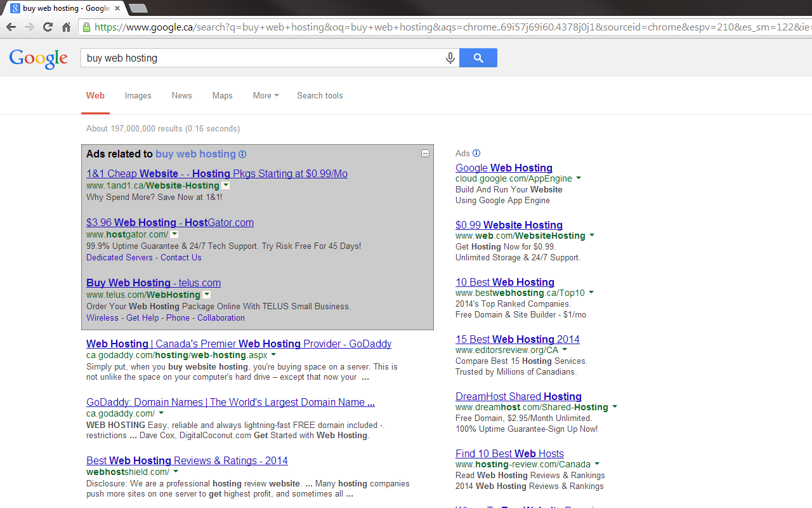Image resolution: width=812 pixels, height=508 pixels.
Task: Expand arrow beside www.editorsreview.org/CA
Action: pos(565,350)
